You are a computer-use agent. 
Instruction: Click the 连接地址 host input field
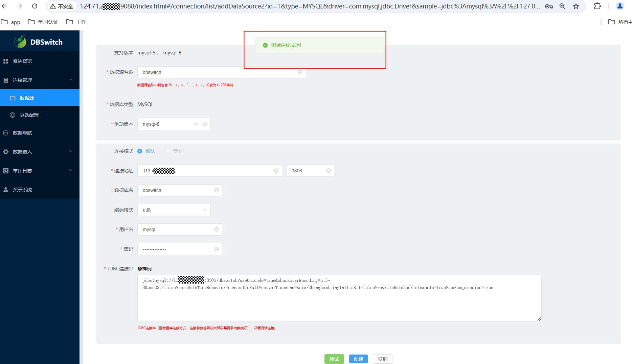[x=210, y=171]
